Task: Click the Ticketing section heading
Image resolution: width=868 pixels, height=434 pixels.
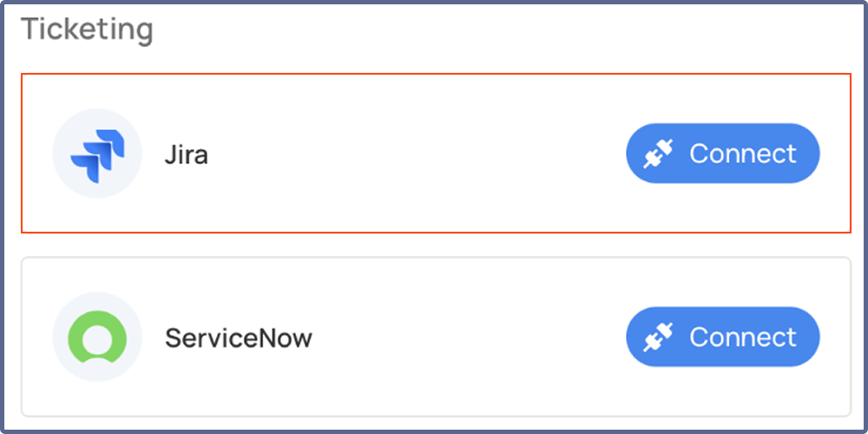Action: coord(87,30)
